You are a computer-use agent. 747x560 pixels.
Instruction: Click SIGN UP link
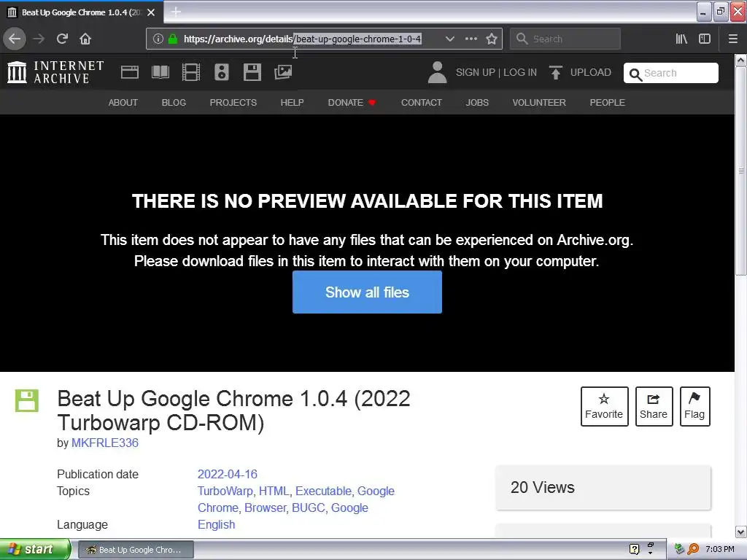click(476, 72)
